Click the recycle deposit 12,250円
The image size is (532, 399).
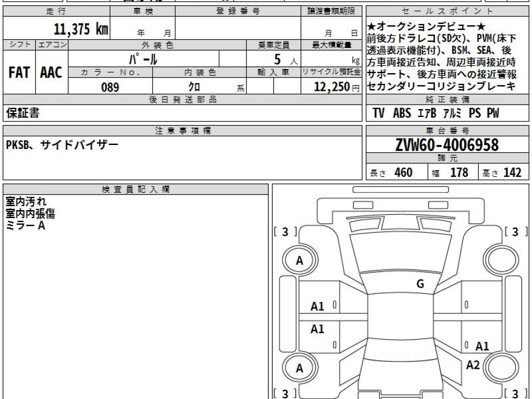pos(336,87)
